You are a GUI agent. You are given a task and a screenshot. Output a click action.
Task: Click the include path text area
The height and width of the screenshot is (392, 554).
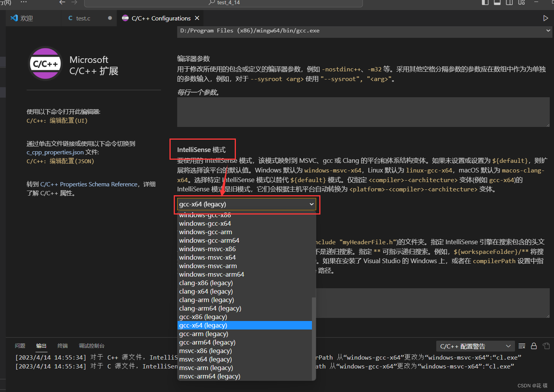pyautogui.click(x=433, y=303)
